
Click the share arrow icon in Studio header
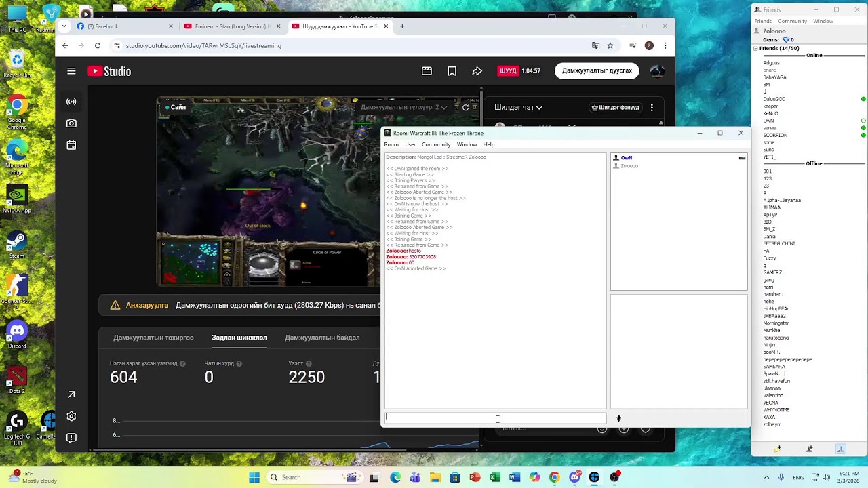[x=477, y=71]
